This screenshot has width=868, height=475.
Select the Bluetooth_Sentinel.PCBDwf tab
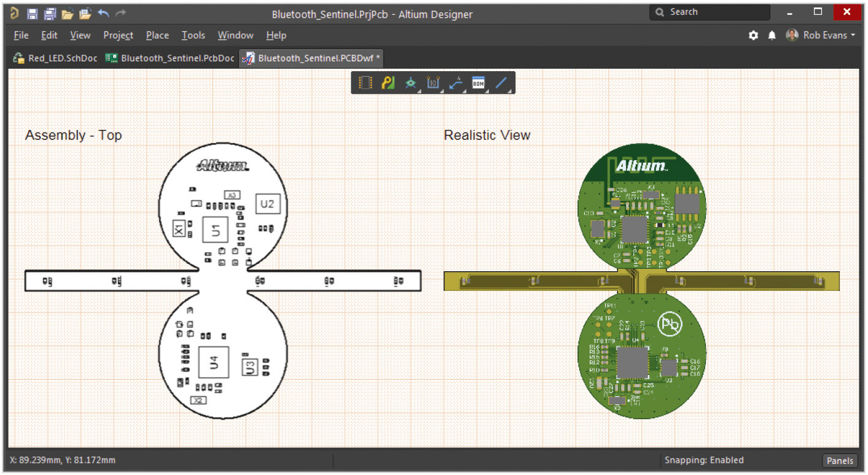312,58
